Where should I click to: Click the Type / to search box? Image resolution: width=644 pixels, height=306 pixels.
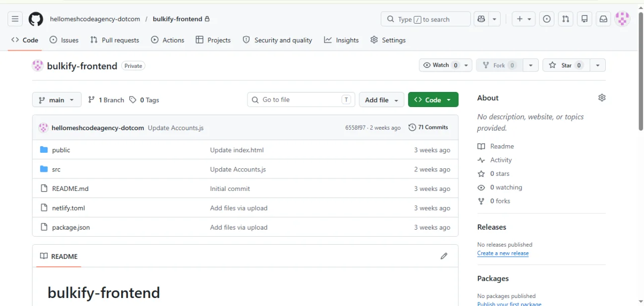tap(426, 19)
